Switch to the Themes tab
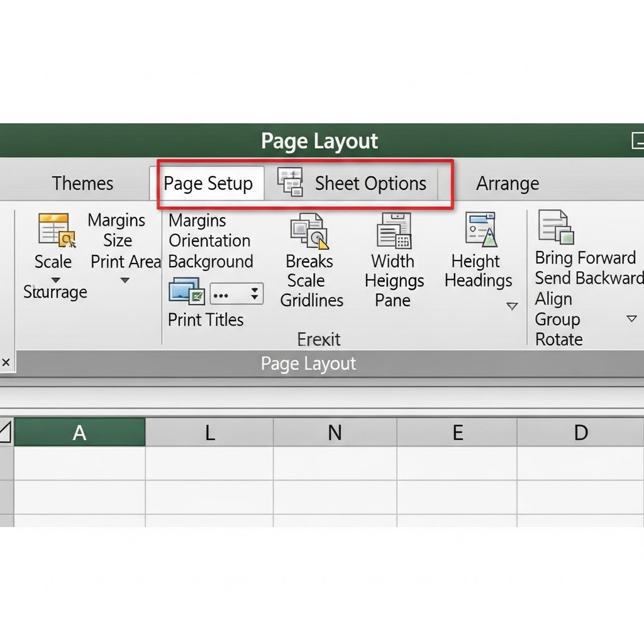This screenshot has width=644, height=644. click(x=82, y=184)
